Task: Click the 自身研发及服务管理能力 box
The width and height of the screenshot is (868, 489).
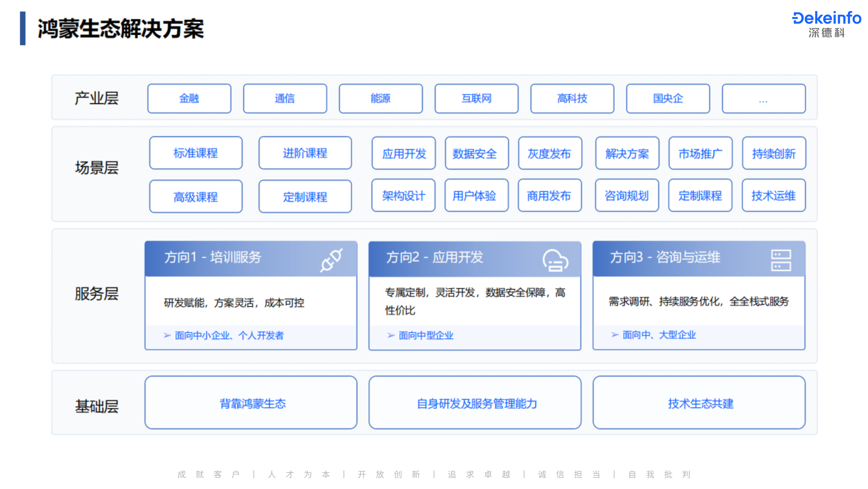Action: (x=475, y=402)
